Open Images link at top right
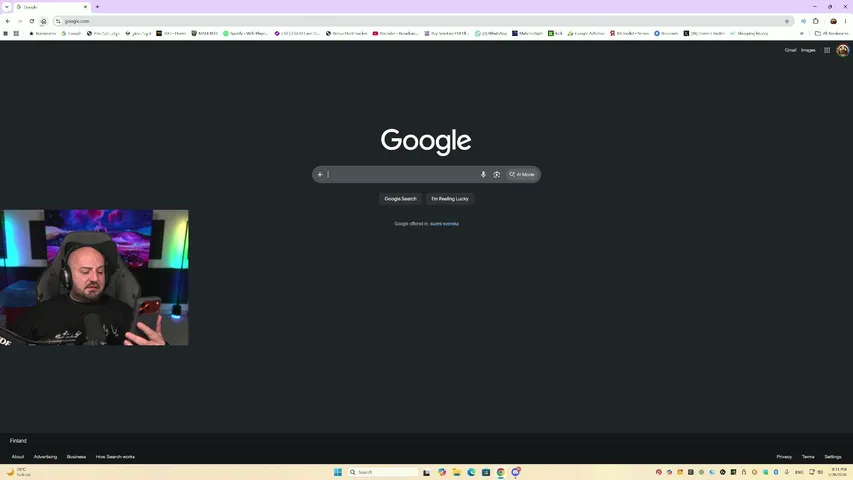 (x=808, y=50)
